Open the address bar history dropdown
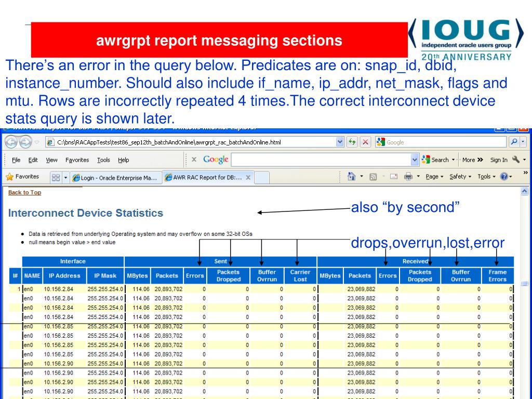The width and height of the screenshot is (532, 399). (x=340, y=142)
